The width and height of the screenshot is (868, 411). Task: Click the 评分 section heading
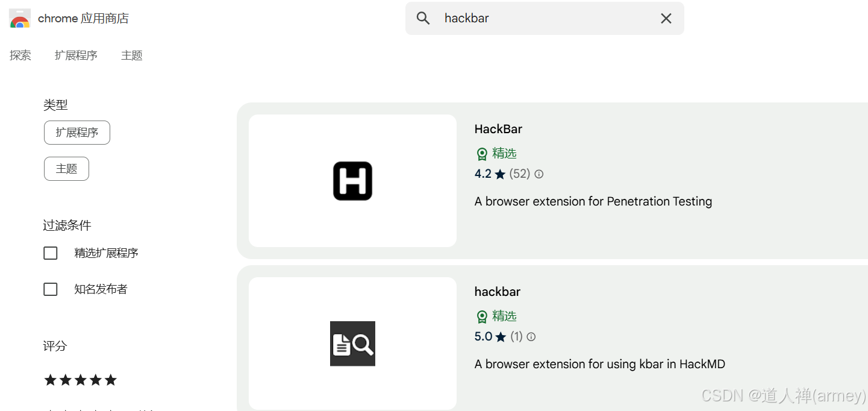coord(55,346)
